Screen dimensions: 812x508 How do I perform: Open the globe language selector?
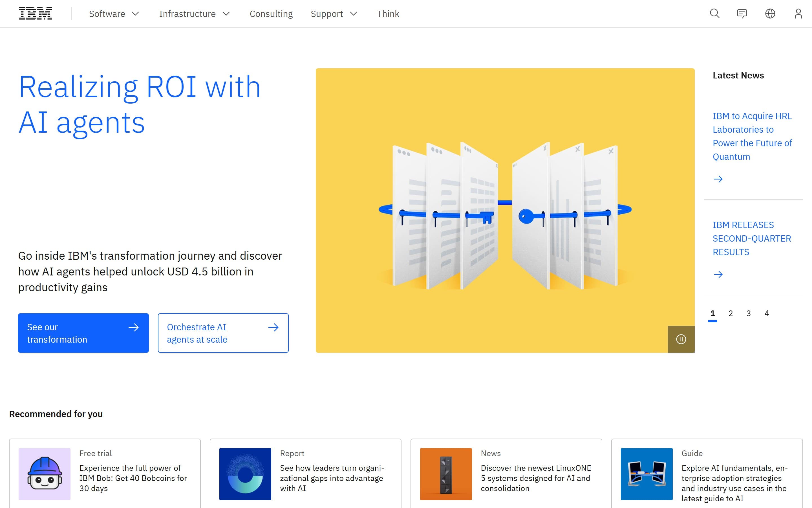coord(770,14)
